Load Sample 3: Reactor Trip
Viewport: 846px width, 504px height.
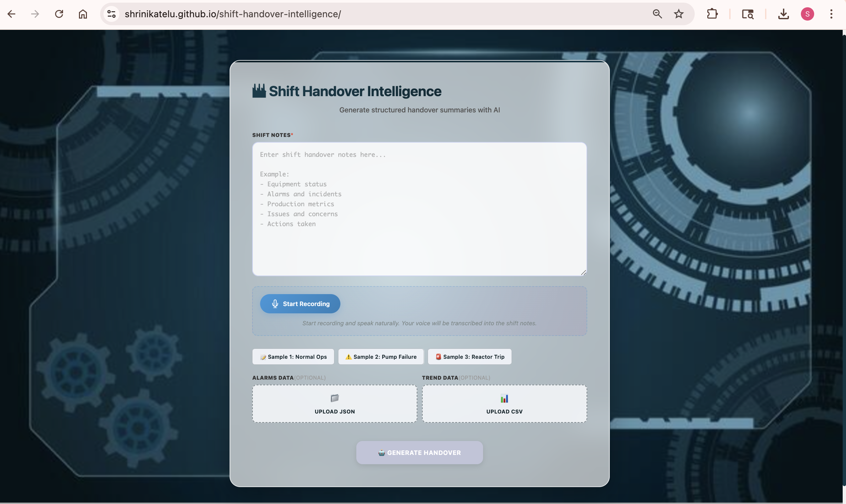point(469,356)
